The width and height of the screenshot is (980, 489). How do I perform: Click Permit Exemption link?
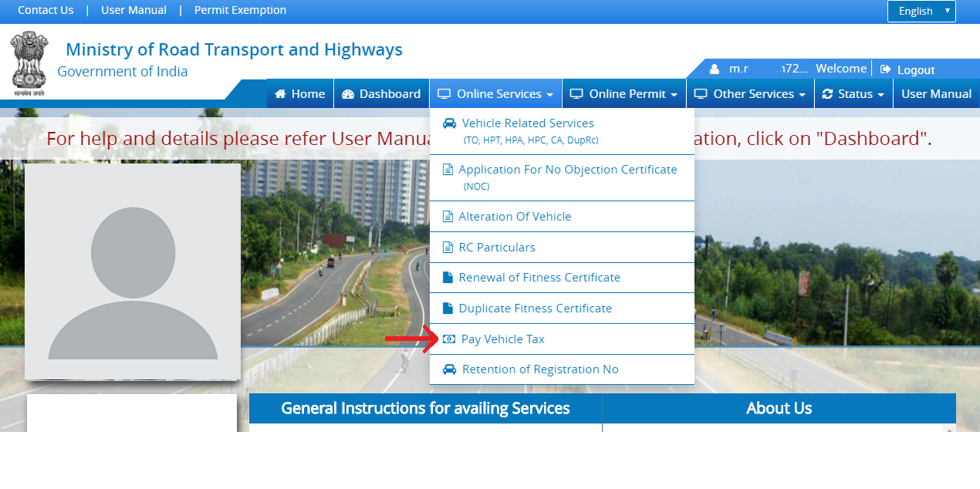pyautogui.click(x=240, y=10)
